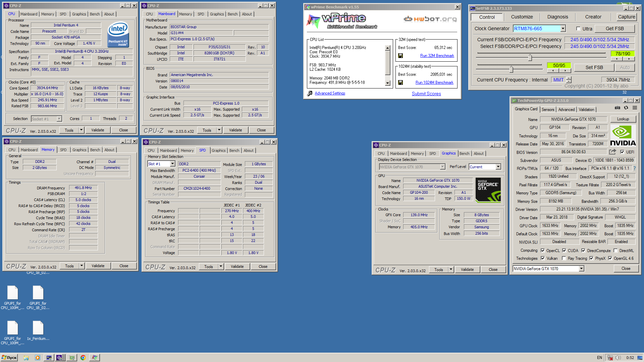
Task: Open the About tab in CPU-Z Graphics window
Action: pos(479,154)
